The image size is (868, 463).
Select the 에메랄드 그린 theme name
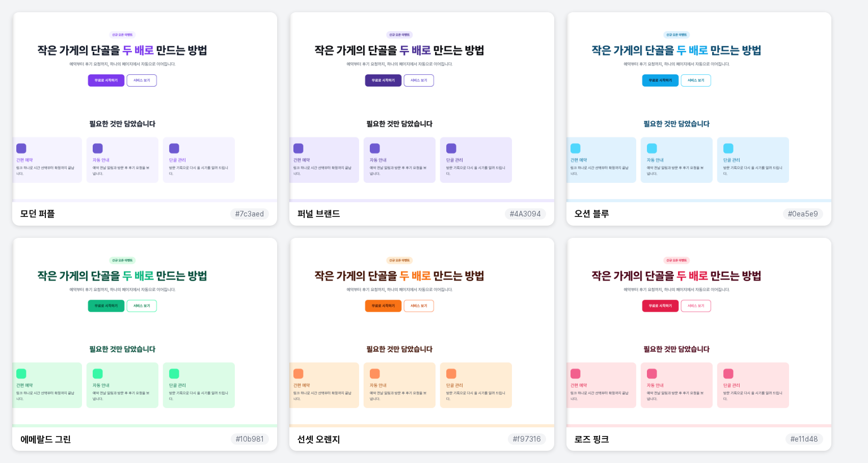coord(46,439)
